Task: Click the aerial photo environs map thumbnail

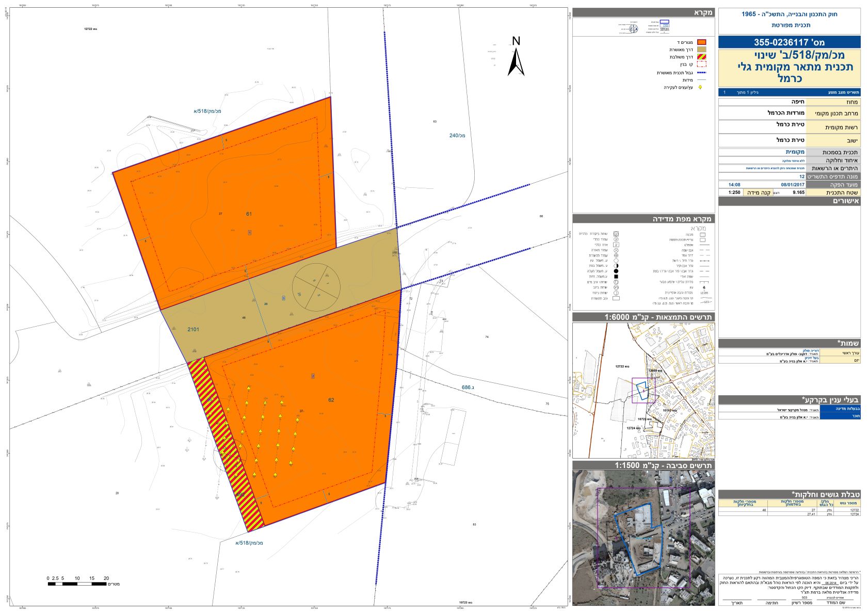Action: (643, 538)
